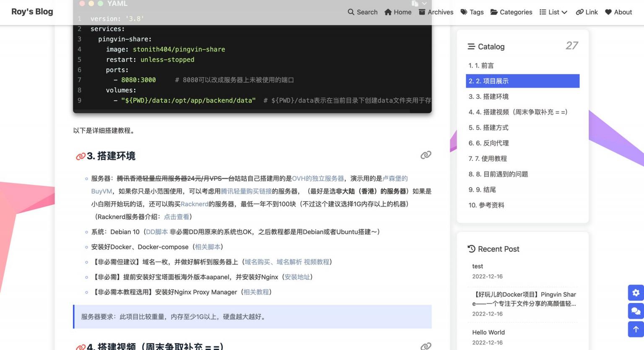Follow the Racknerd hyperlink

pos(194,204)
